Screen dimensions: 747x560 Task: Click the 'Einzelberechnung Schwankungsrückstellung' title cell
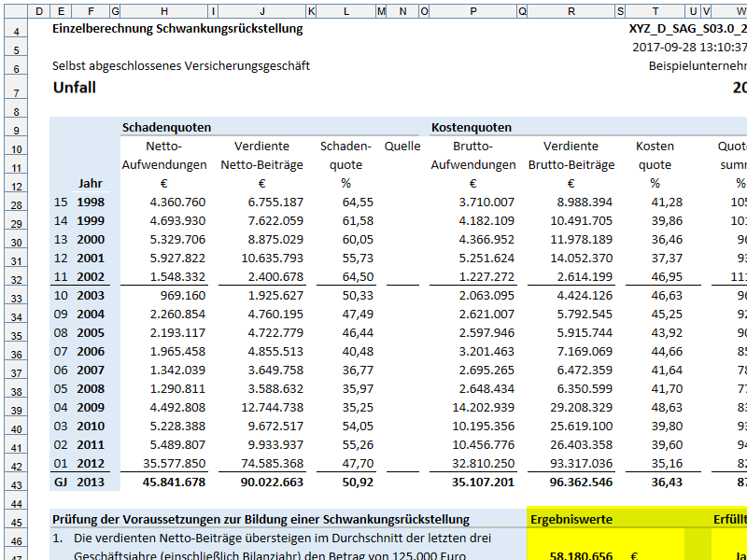177,29
